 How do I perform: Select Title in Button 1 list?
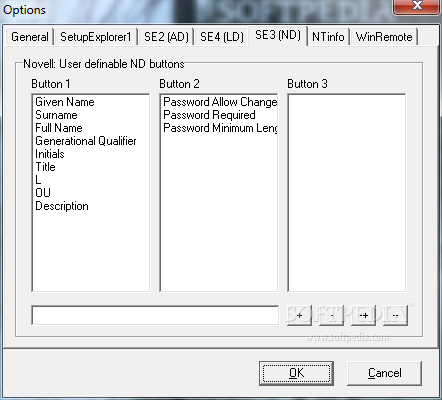[x=45, y=167]
